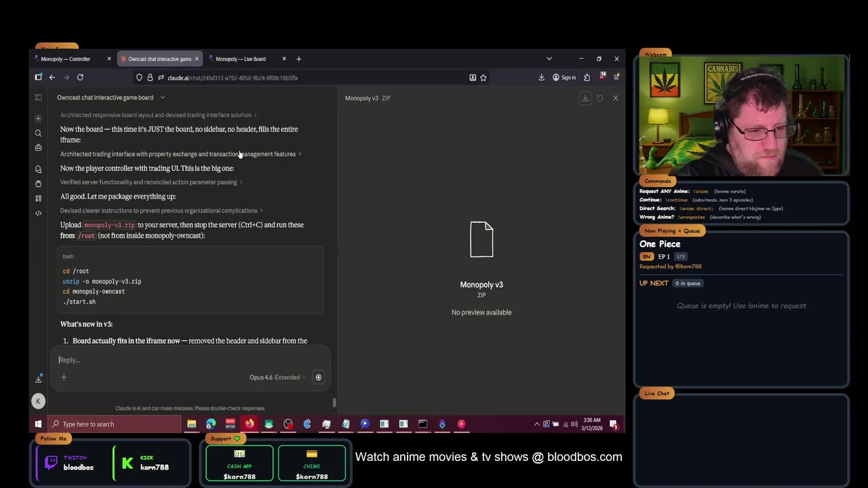Open the Firefox icon on the taskbar
Screen dimensions: 868x488
click(250, 424)
